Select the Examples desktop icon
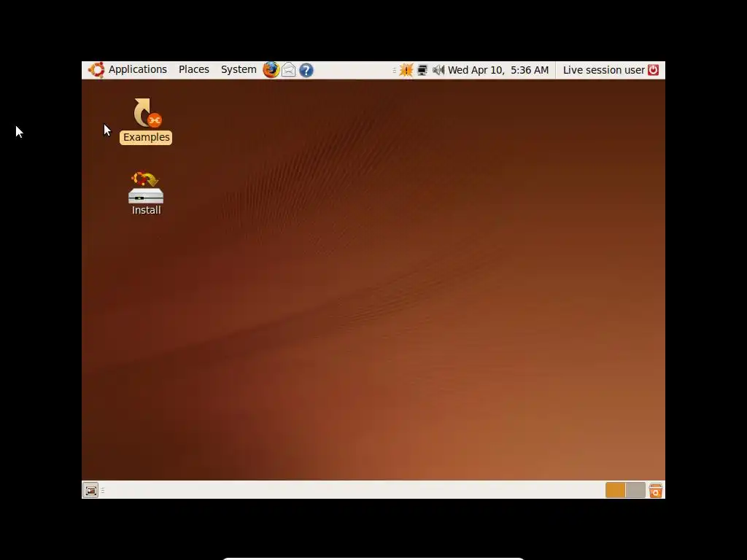 click(x=146, y=120)
